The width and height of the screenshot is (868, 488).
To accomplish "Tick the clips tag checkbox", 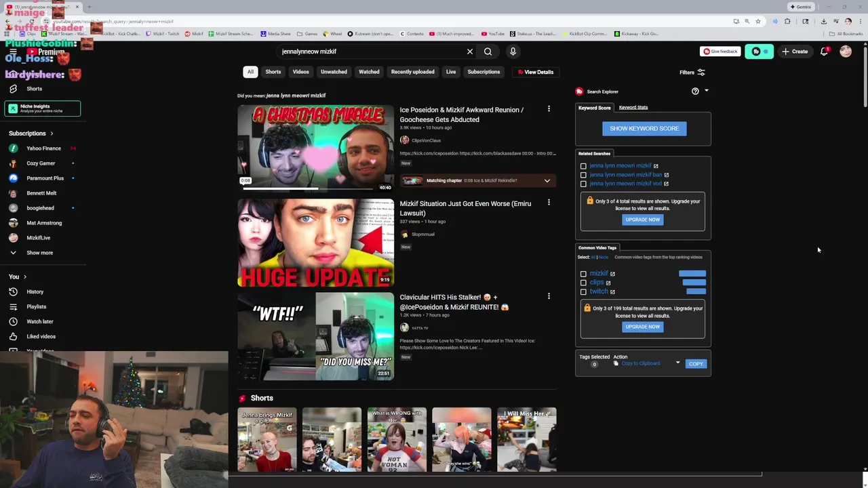I will pos(583,283).
